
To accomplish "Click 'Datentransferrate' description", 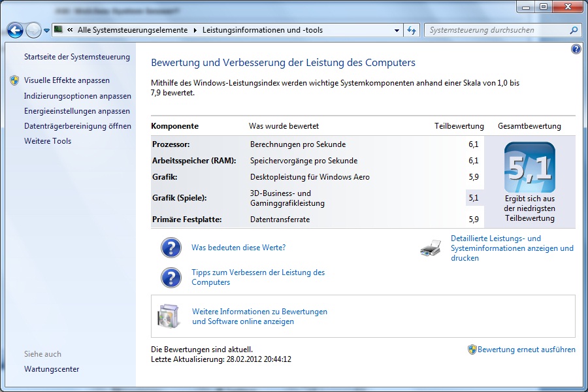I will point(280,220).
